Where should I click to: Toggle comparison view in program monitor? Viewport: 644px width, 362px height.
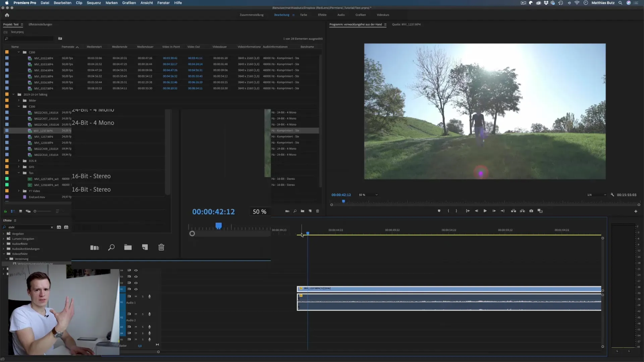coord(540,211)
